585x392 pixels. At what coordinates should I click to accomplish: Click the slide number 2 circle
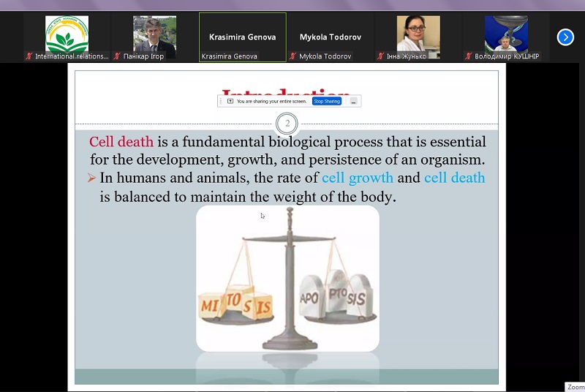287,123
